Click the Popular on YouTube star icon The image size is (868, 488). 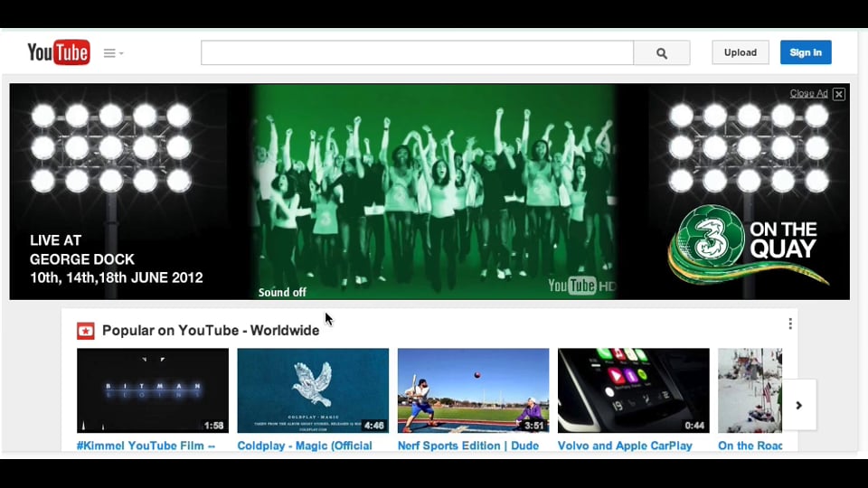point(85,331)
